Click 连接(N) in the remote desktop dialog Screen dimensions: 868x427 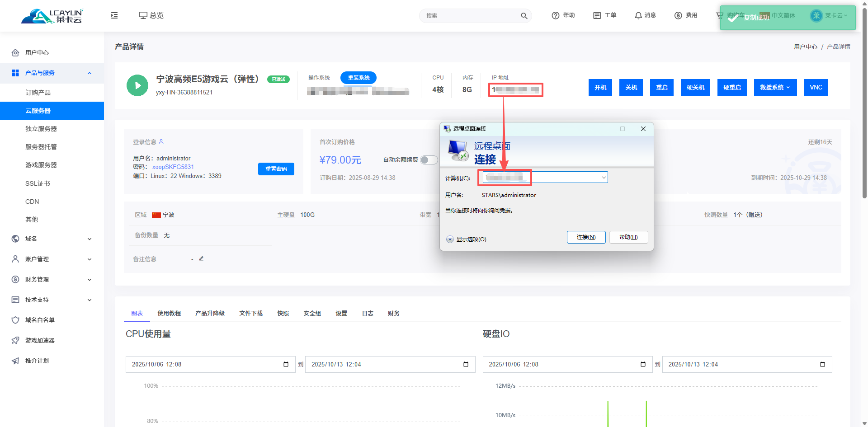586,237
